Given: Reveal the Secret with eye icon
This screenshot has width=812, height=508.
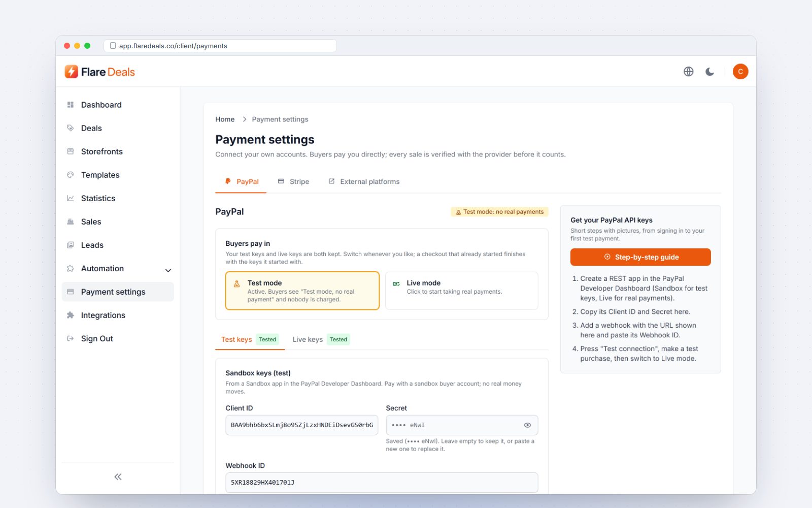Looking at the screenshot, I should tap(527, 425).
